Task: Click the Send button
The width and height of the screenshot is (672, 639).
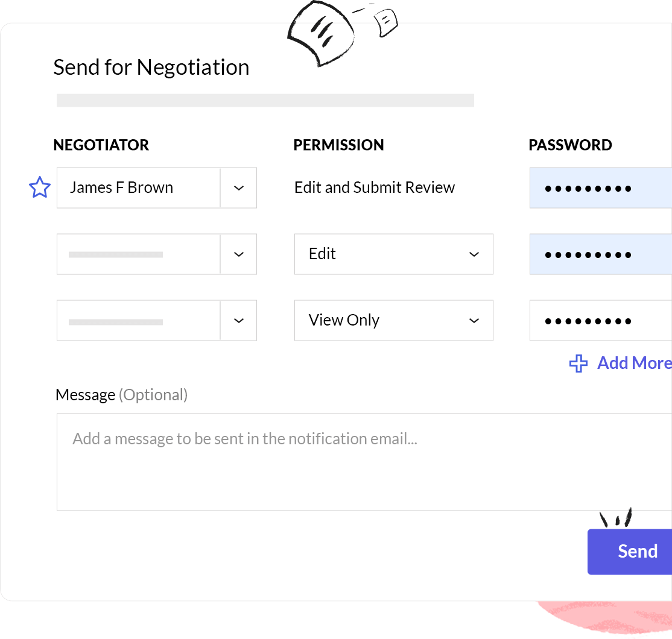Action: (x=631, y=552)
